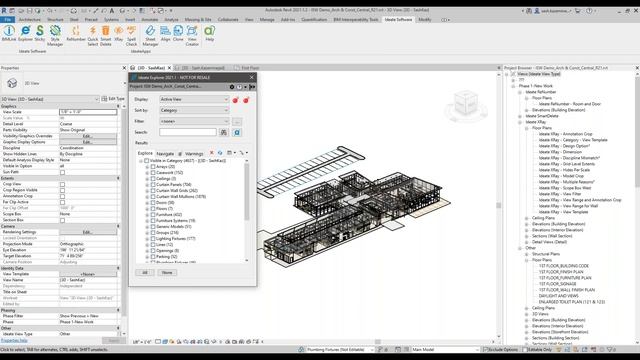Open the Display dropdown showing Active View
Viewport: 640px width, 360px height.
tap(194, 99)
